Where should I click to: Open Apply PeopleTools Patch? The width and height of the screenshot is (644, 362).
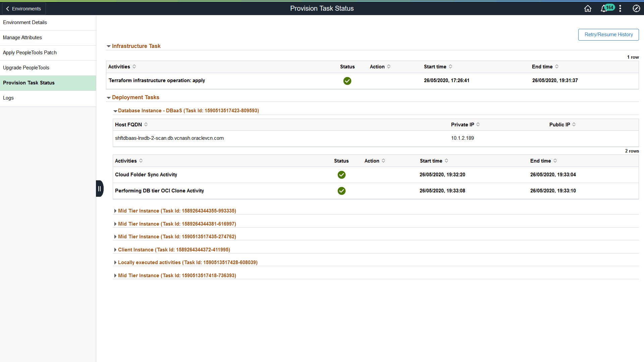(30, 52)
